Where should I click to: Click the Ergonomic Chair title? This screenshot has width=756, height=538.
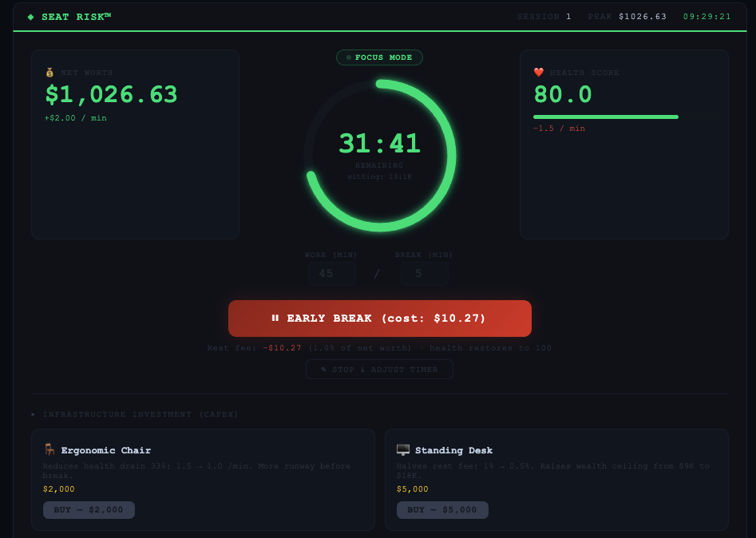click(105, 450)
